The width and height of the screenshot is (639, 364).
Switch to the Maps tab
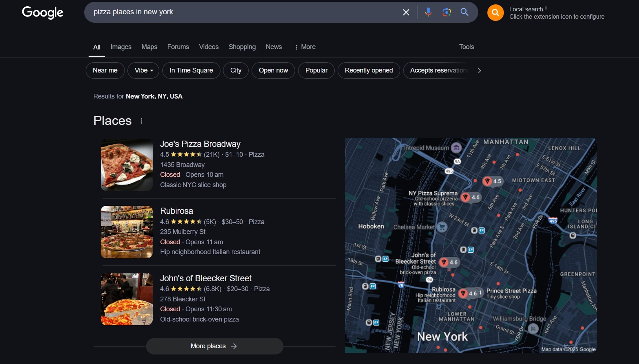tap(149, 47)
